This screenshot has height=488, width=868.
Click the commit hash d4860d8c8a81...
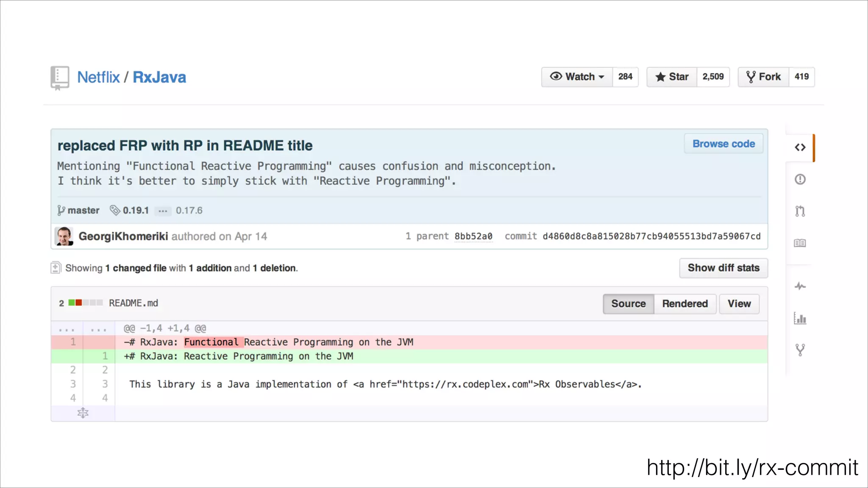[x=651, y=236]
